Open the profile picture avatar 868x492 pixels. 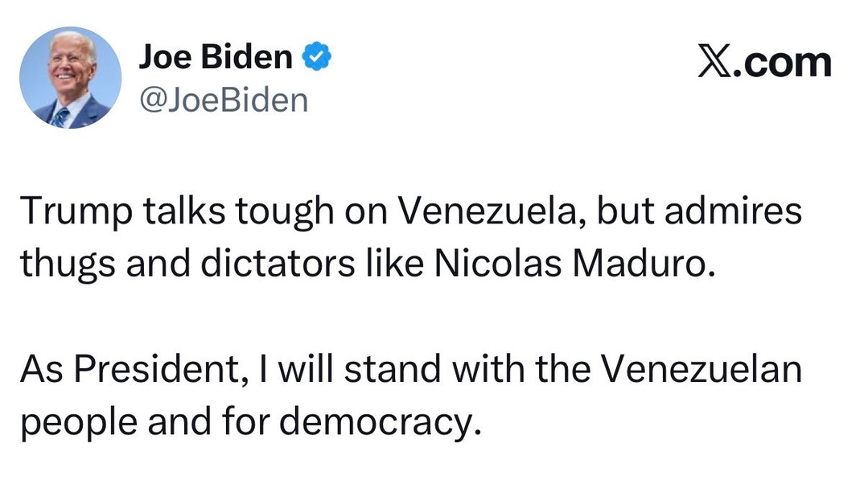[x=70, y=78]
